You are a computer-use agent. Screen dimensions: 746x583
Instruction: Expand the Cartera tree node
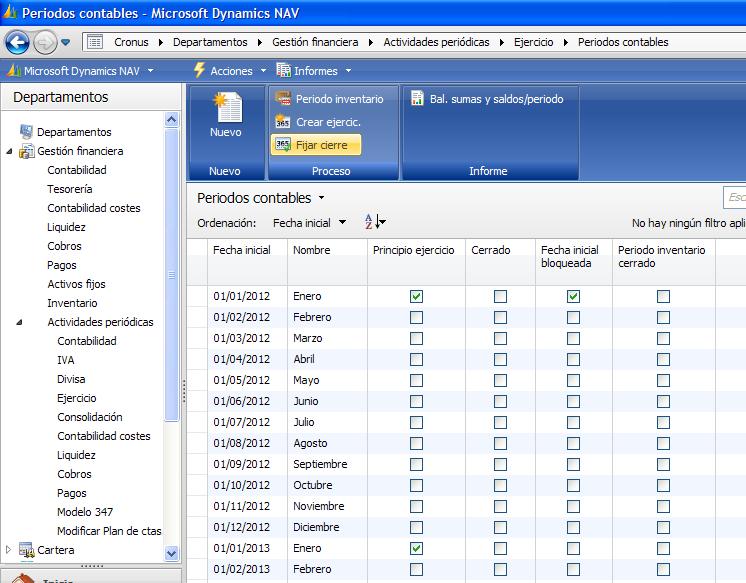click(x=9, y=550)
